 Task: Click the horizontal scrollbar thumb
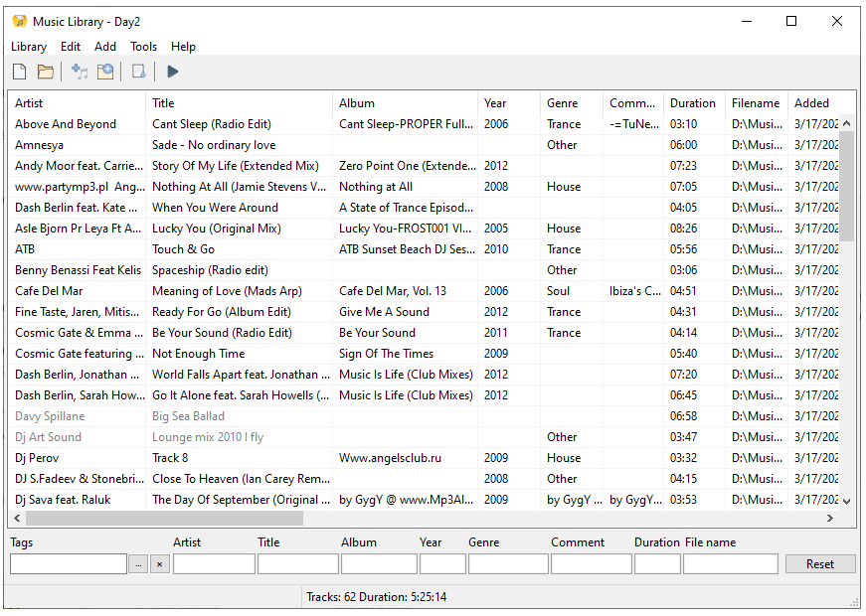coord(165,518)
